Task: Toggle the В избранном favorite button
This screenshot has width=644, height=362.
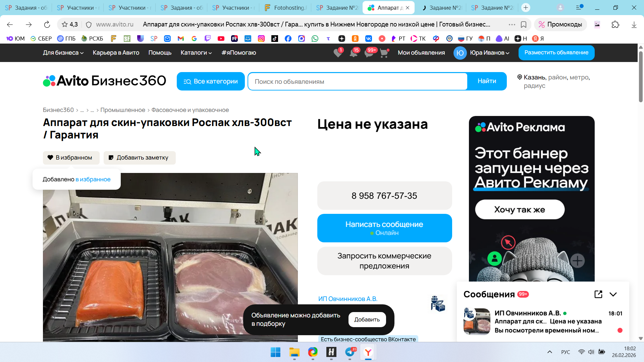Action: coord(71,158)
